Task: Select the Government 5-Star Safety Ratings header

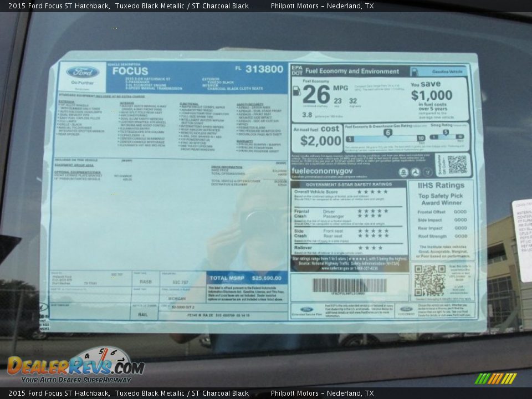Action: (349, 185)
